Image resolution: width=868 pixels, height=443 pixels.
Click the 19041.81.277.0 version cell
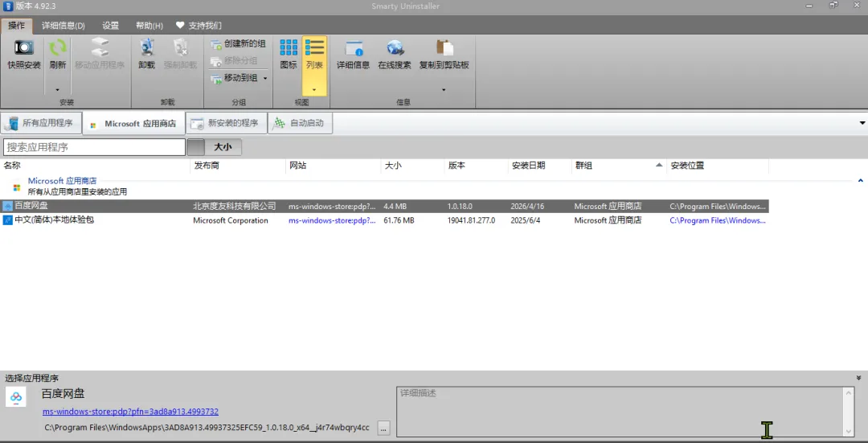pos(471,220)
